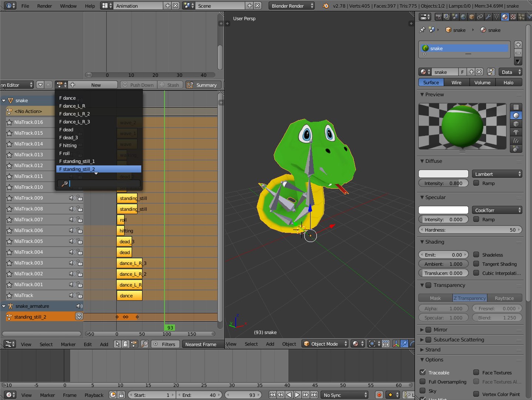Unlink the snake material with X
Viewport: 532px width, 400px height.
click(x=479, y=72)
